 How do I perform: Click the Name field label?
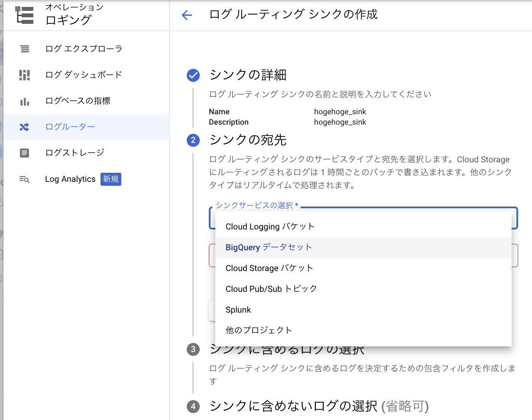point(219,112)
